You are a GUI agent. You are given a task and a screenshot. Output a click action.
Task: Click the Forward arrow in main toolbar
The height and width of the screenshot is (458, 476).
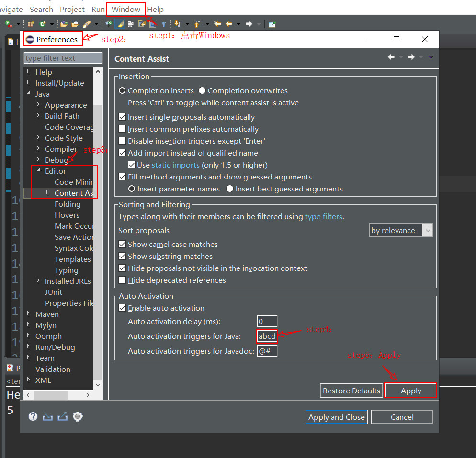pyautogui.click(x=249, y=23)
